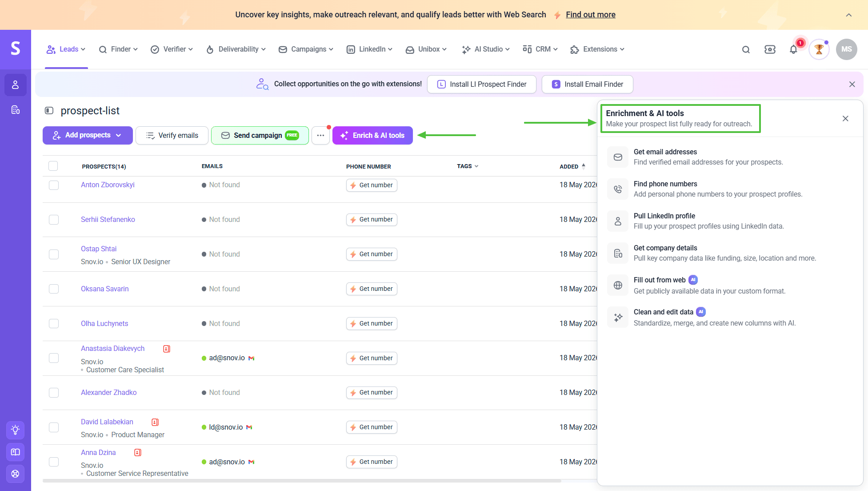Expand the Verifier menu
Screen dimensions: 868x491
coord(172,49)
